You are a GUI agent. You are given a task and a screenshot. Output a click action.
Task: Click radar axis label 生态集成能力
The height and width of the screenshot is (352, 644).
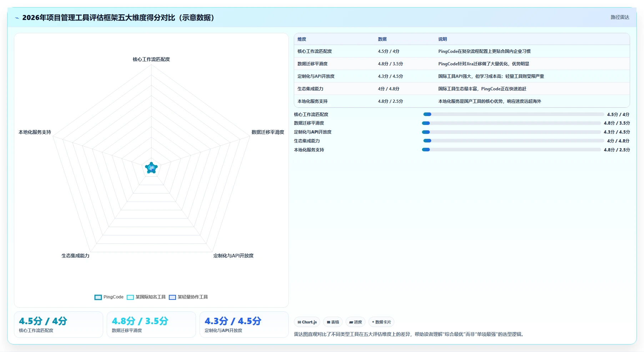[75, 256]
